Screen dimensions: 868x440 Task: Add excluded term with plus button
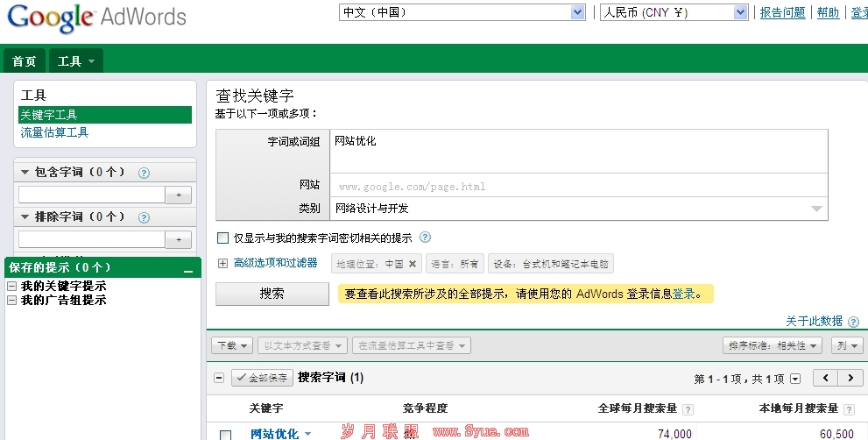coord(179,239)
